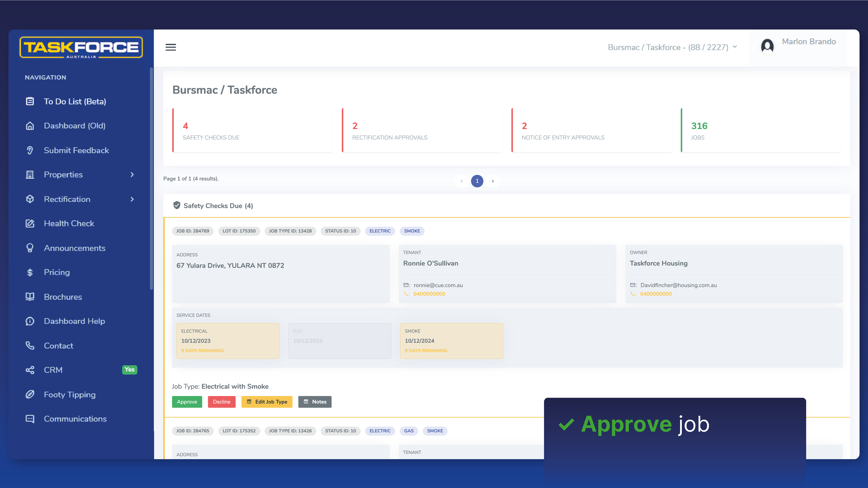
Task: Click the Announcements lightbulb icon
Action: [30, 248]
